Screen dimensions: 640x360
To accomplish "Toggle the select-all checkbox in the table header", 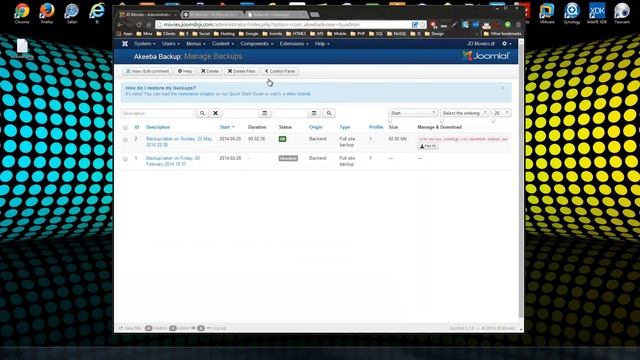I will click(x=125, y=128).
